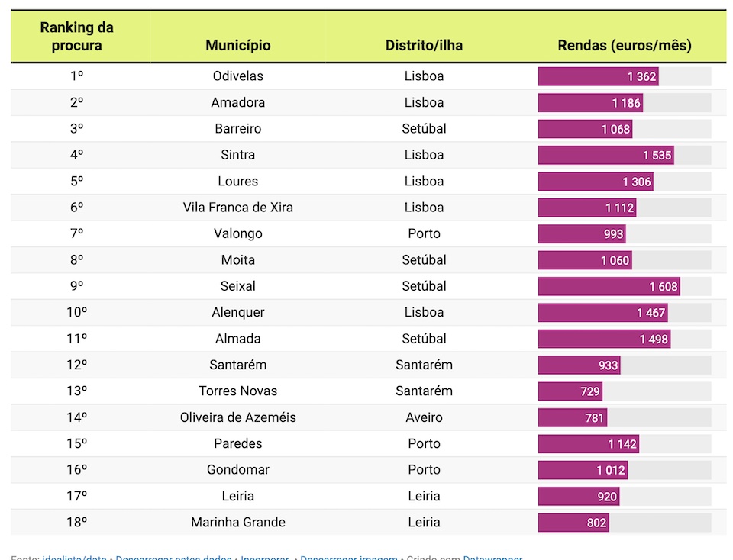The width and height of the screenshot is (733, 560).
Task: Click the Aveiro district cell
Action: 424,417
